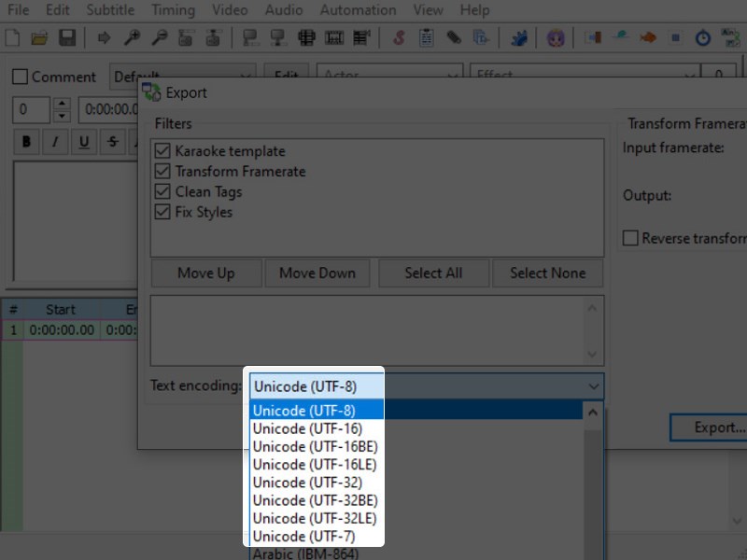Open the Timing menu

click(x=173, y=10)
